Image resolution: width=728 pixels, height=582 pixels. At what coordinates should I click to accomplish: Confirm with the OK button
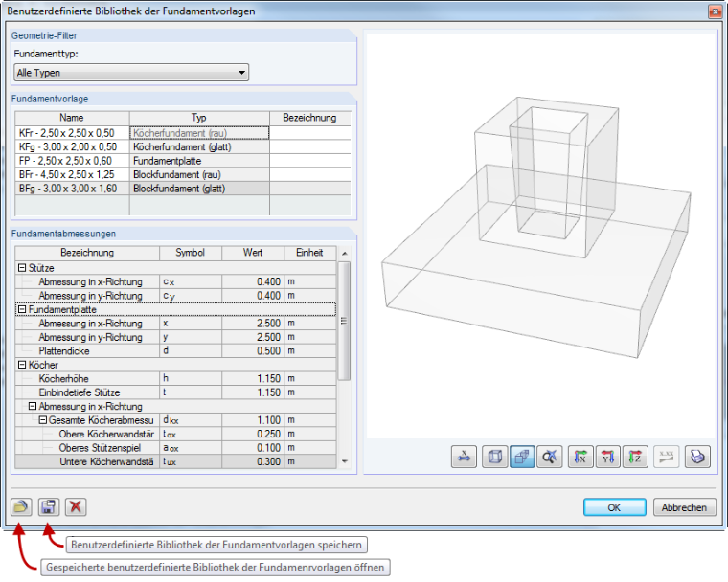614,507
